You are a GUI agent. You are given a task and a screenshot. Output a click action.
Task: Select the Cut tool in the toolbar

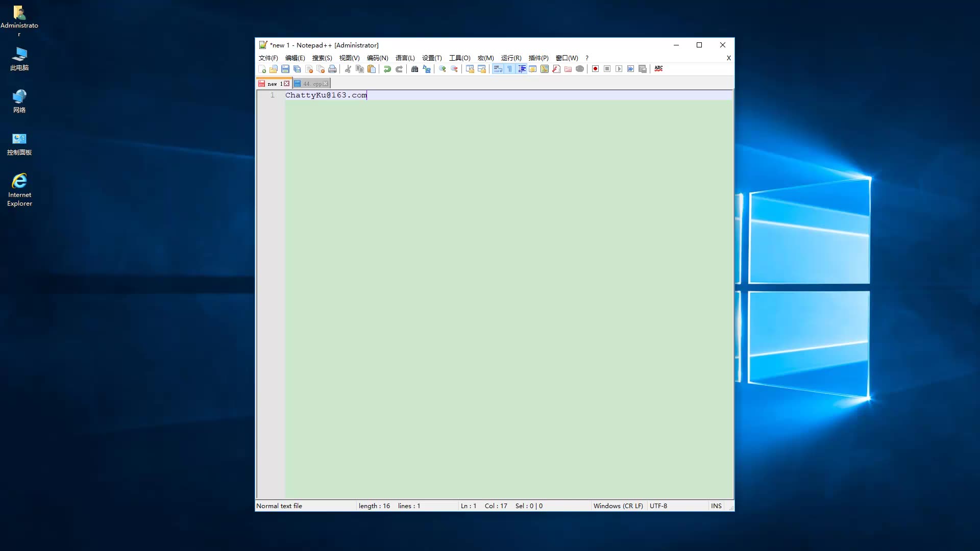pos(348,69)
